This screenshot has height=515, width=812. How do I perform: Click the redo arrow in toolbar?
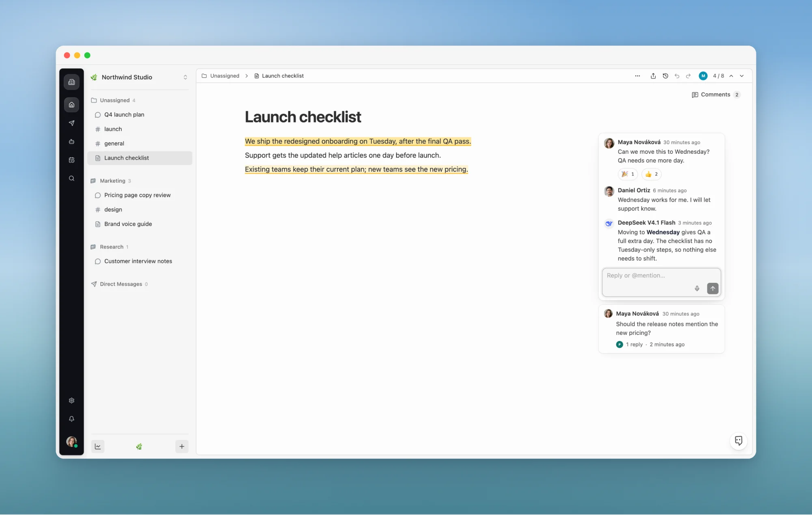coord(688,76)
